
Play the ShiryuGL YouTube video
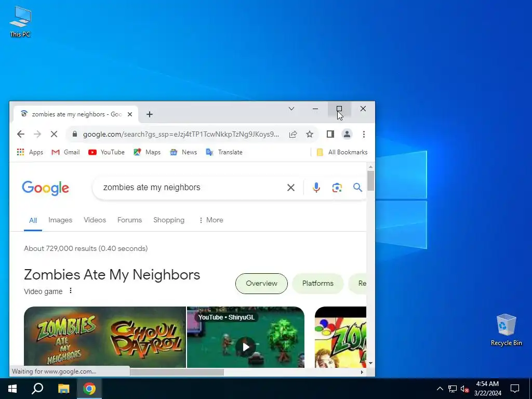tap(246, 346)
